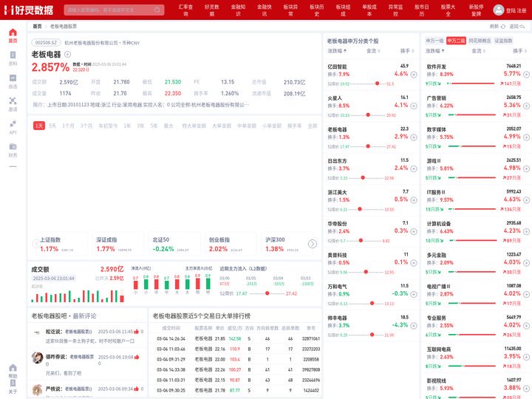This screenshot has width=532, height=399.
Task: Select the 5天 chart range
Action: click(x=52, y=126)
